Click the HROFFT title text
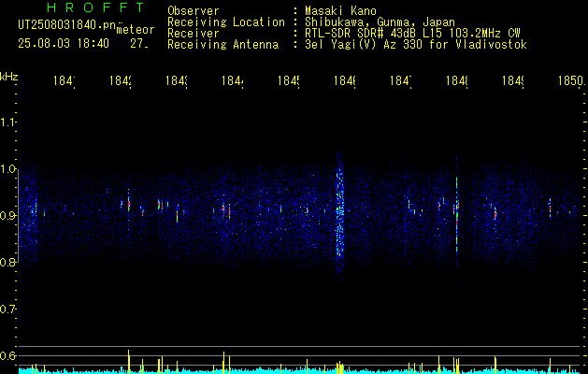Screen dimensions: 588x374 pyautogui.click(x=96, y=7)
